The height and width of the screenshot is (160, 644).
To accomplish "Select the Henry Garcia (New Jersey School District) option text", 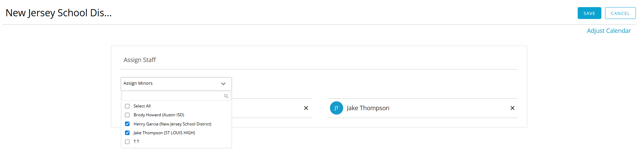I will point(172,124).
